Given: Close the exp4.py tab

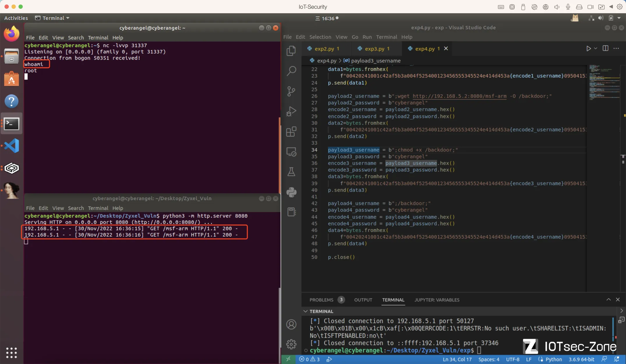Looking at the screenshot, I should coord(446,48).
